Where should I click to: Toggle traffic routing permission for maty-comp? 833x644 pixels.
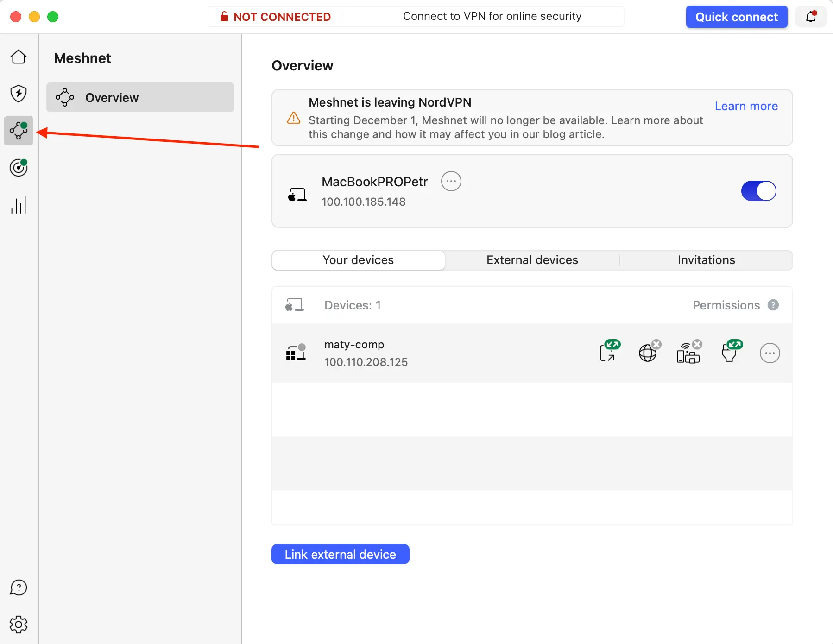pyautogui.click(x=648, y=353)
